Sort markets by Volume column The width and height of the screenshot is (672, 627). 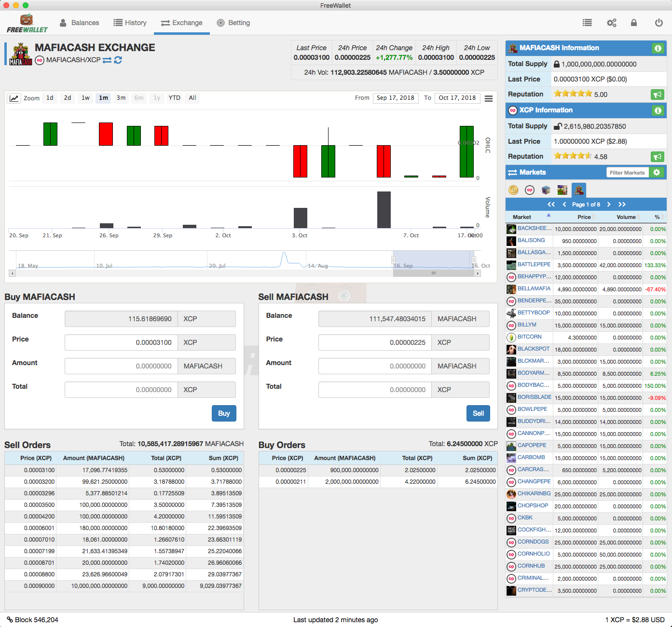point(620,217)
